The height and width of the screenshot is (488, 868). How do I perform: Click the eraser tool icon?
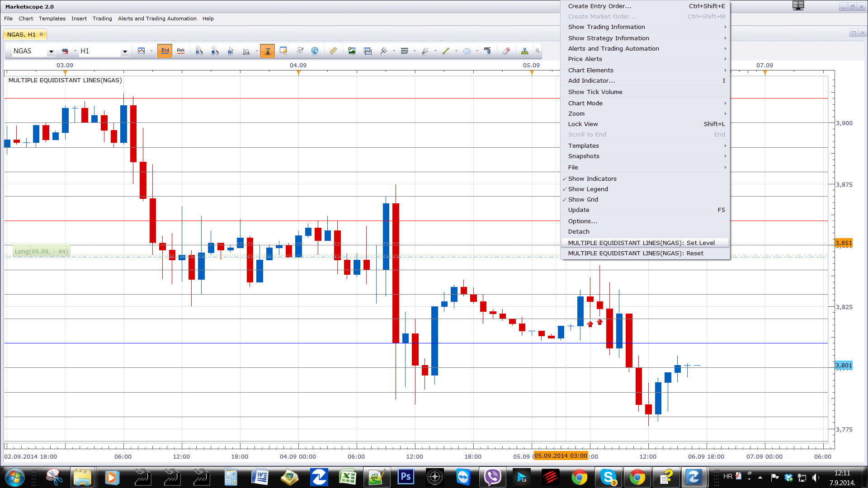[x=506, y=51]
